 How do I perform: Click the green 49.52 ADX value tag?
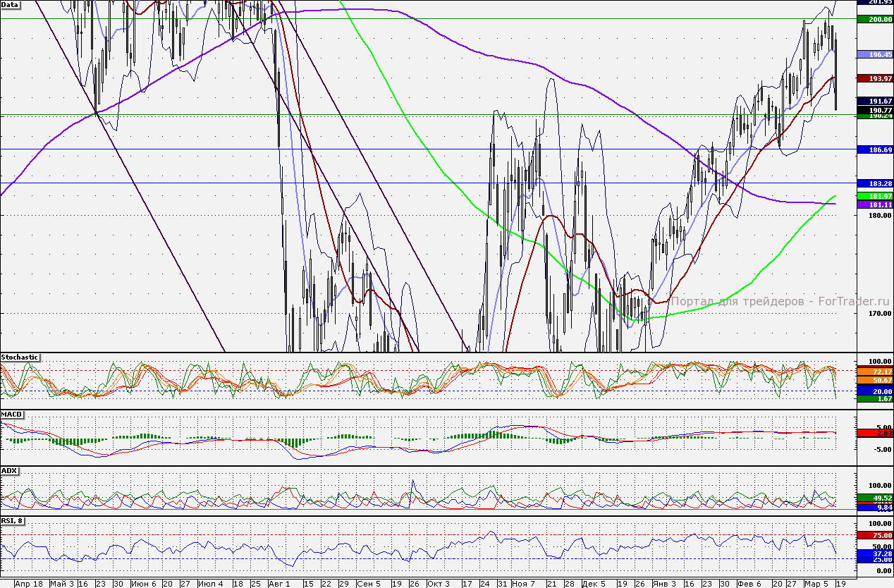(x=874, y=498)
